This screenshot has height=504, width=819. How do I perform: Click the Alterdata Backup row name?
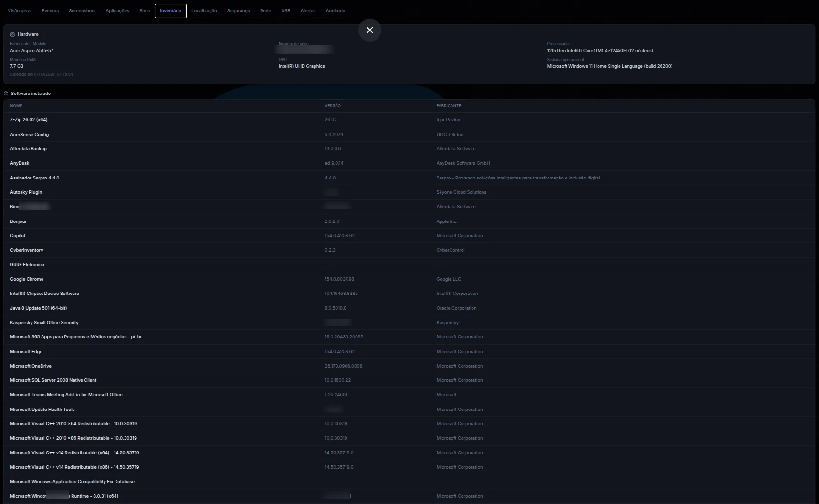coord(28,149)
